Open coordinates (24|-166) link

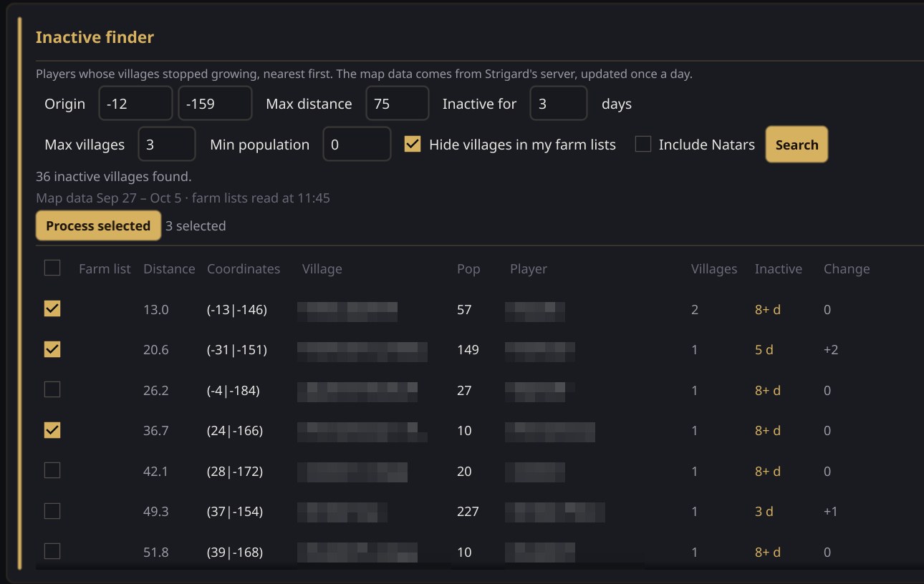235,431
